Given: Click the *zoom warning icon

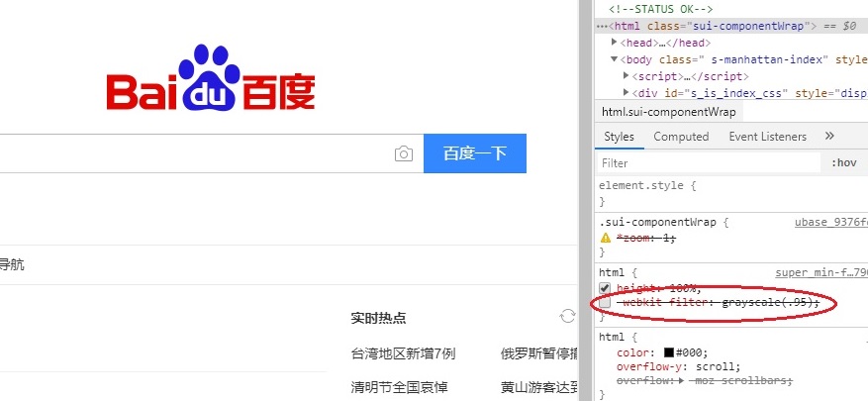Looking at the screenshot, I should point(606,238).
